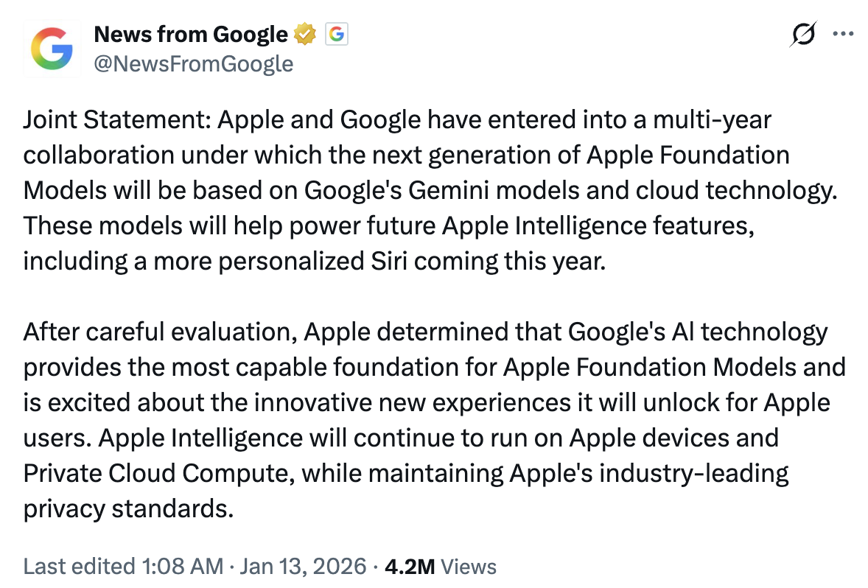Click the @NewsFromGoogle handle
The width and height of the screenshot is (868, 588).
click(193, 64)
